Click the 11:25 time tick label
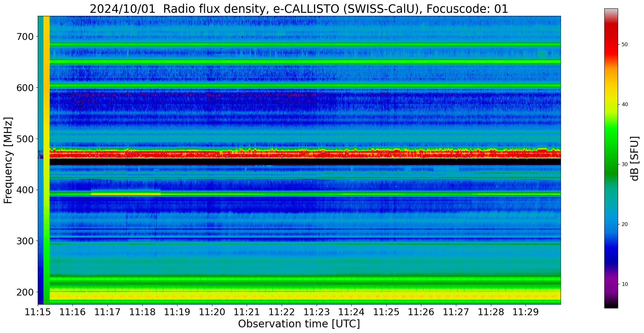The width and height of the screenshot is (644, 333). (x=387, y=312)
